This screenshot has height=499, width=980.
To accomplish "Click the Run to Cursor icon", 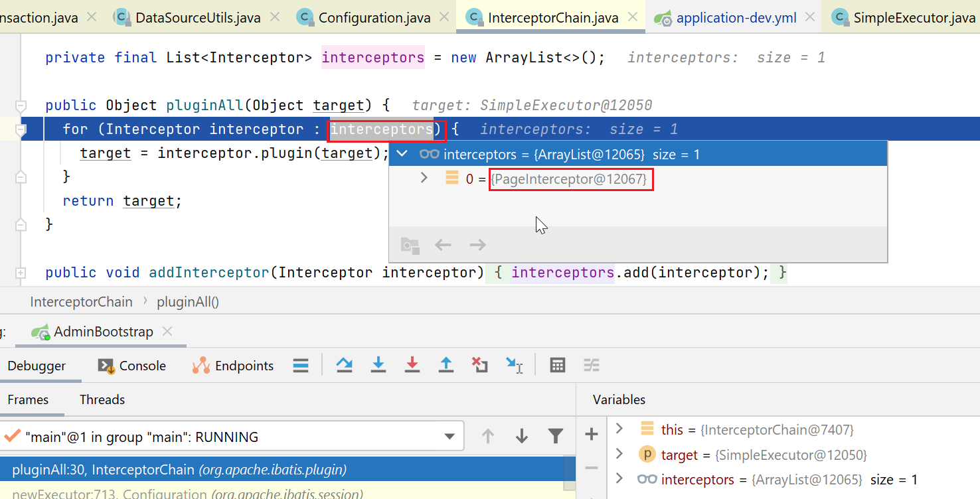I will [x=514, y=365].
